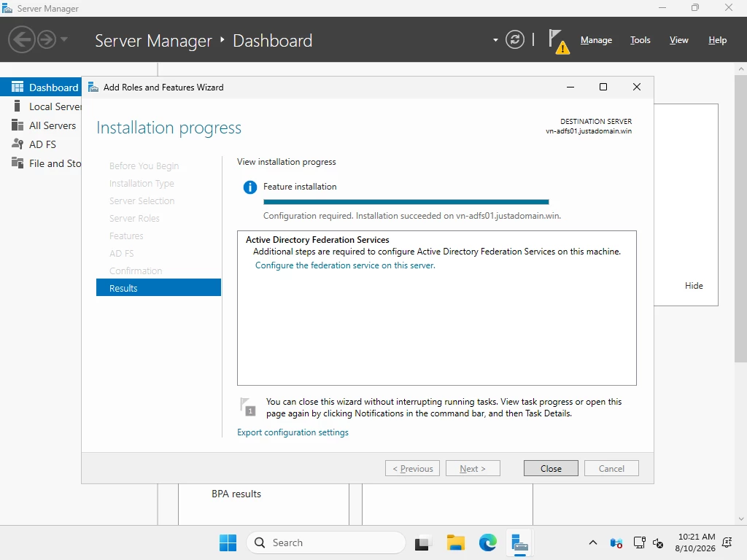Open Task View from the taskbar
The height and width of the screenshot is (560, 747).
[422, 542]
